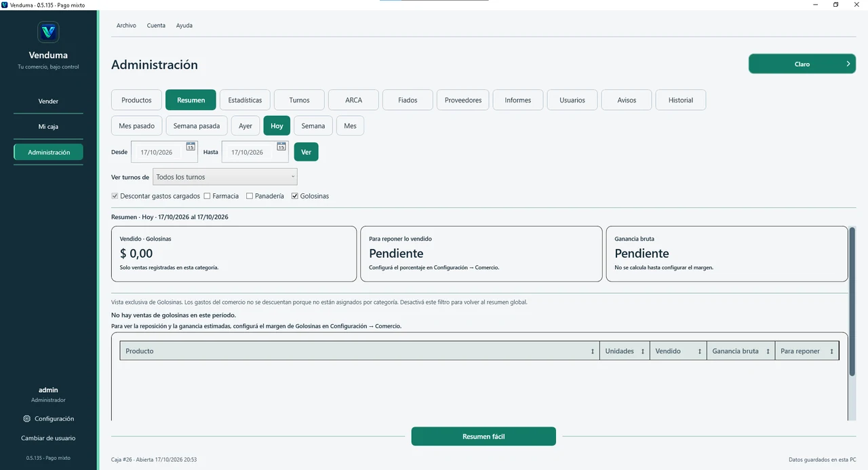Click the gear icon beside Configuración
868x470 pixels.
pyautogui.click(x=26, y=418)
